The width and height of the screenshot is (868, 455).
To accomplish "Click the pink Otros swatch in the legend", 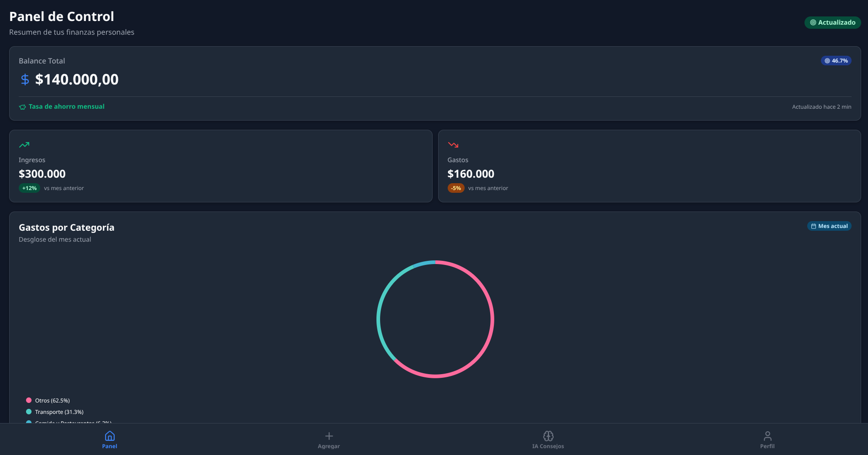I will [29, 400].
